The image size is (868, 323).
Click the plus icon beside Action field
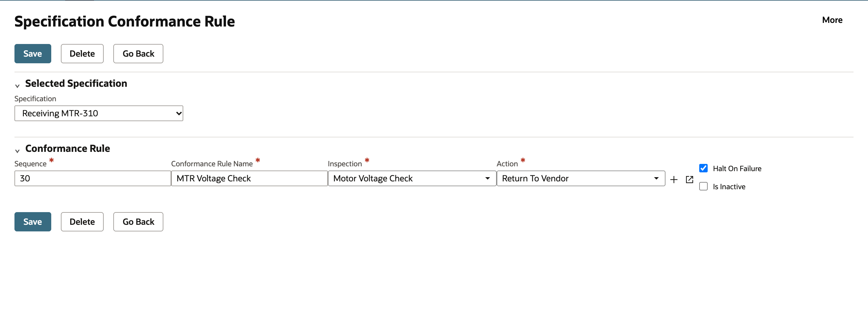pyautogui.click(x=674, y=180)
